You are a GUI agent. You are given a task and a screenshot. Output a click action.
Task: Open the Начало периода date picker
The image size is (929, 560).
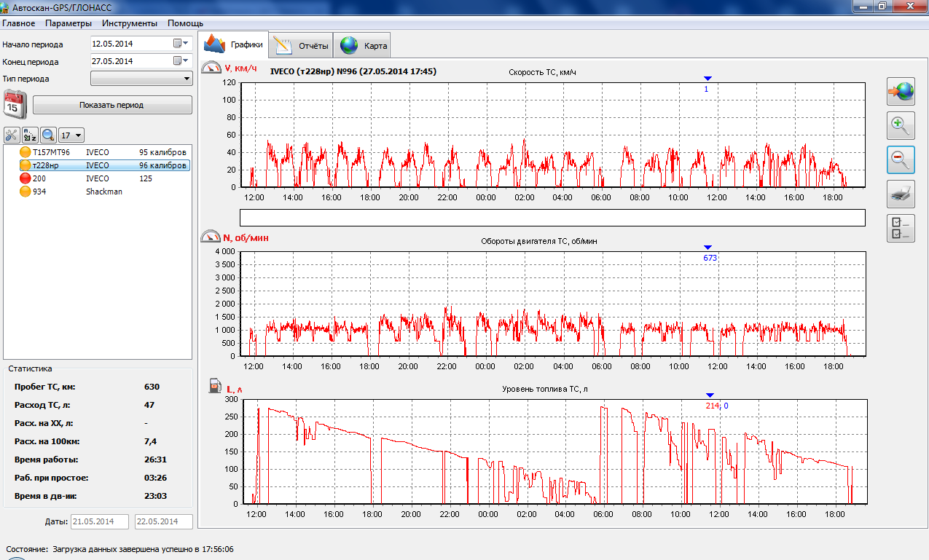181,44
